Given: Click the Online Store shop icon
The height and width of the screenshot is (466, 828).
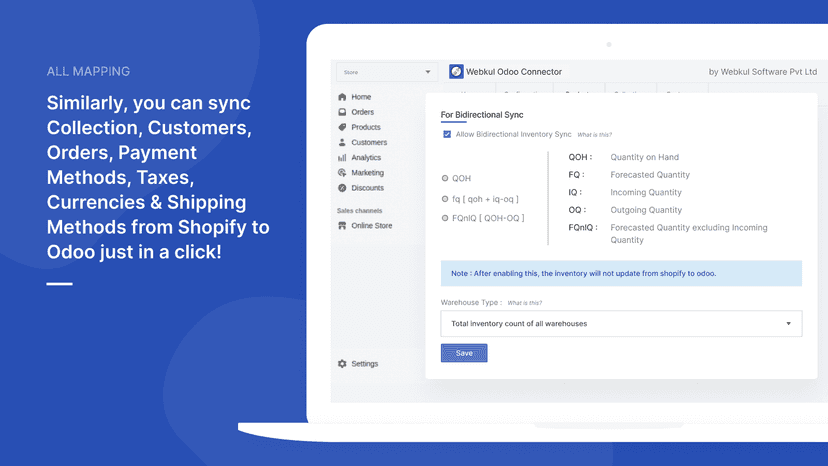Looking at the screenshot, I should pyautogui.click(x=342, y=226).
